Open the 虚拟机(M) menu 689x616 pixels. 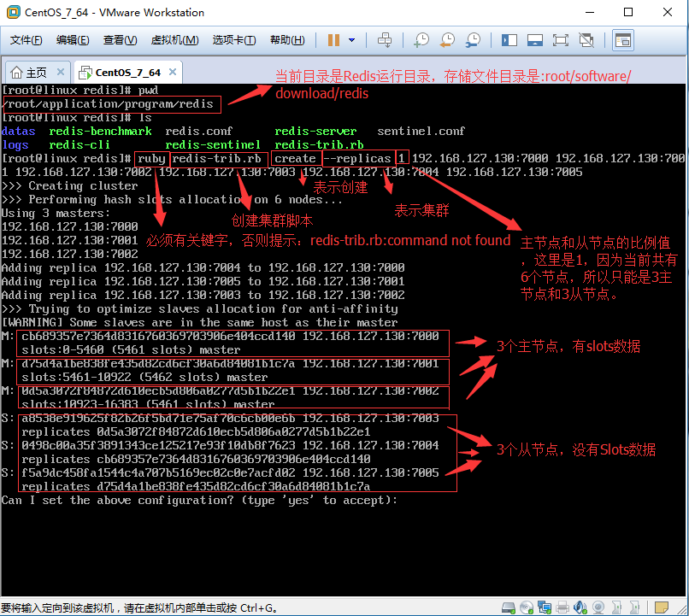click(174, 40)
